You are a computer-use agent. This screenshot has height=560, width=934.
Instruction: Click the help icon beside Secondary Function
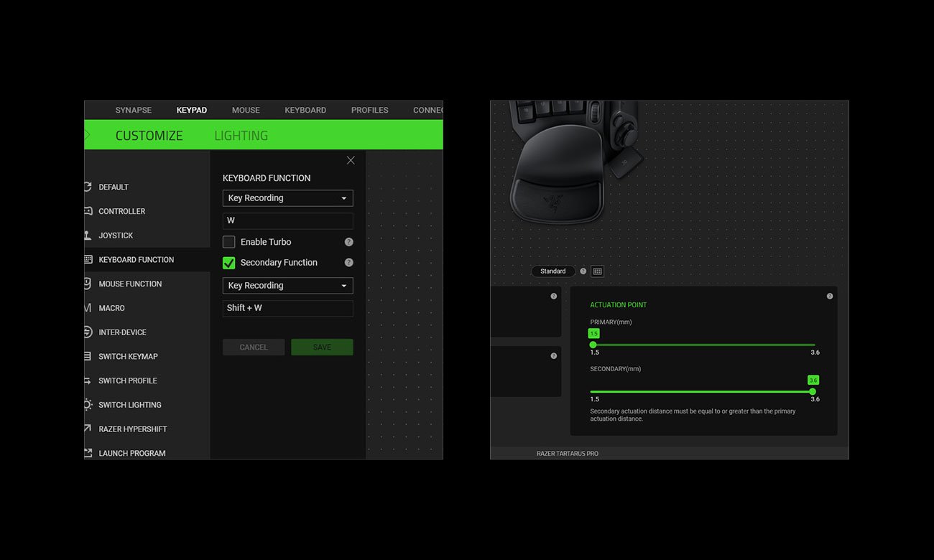tap(348, 263)
